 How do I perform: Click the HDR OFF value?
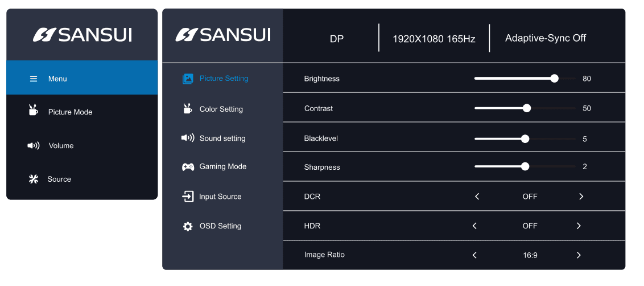pos(530,226)
